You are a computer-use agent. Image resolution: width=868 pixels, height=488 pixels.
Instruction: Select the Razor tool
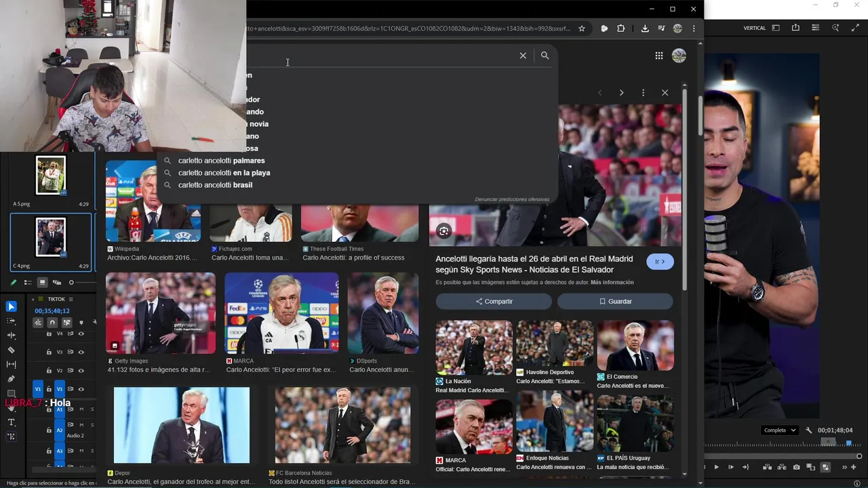click(x=11, y=350)
